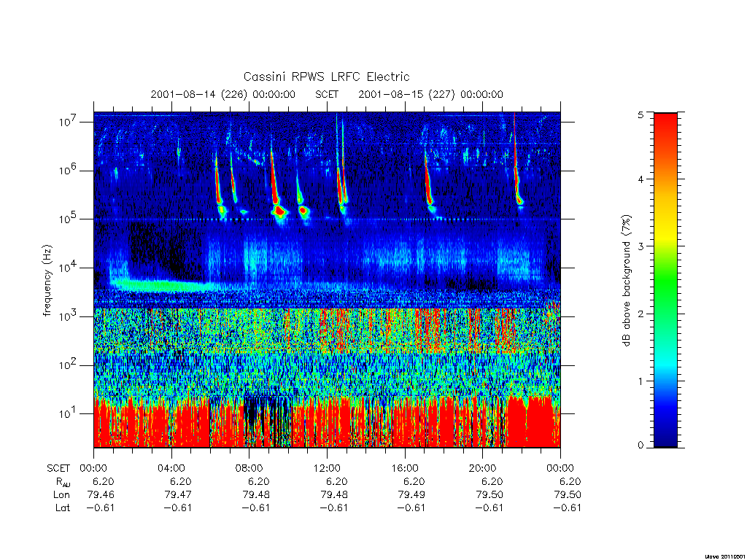This screenshot has height=560, width=747.
Task: Click the 16:00 time axis label
Action: (x=404, y=468)
